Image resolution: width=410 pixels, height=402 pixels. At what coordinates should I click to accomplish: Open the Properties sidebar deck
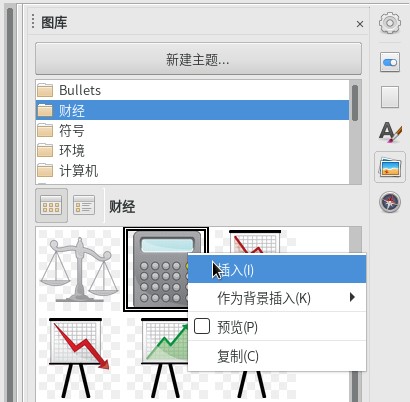click(x=390, y=62)
